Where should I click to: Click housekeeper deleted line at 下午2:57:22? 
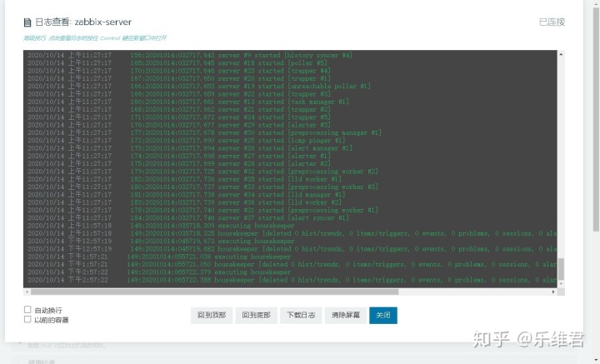(292, 280)
